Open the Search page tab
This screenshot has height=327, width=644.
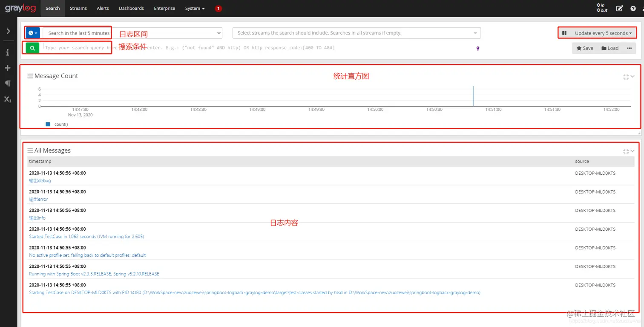pyautogui.click(x=53, y=8)
